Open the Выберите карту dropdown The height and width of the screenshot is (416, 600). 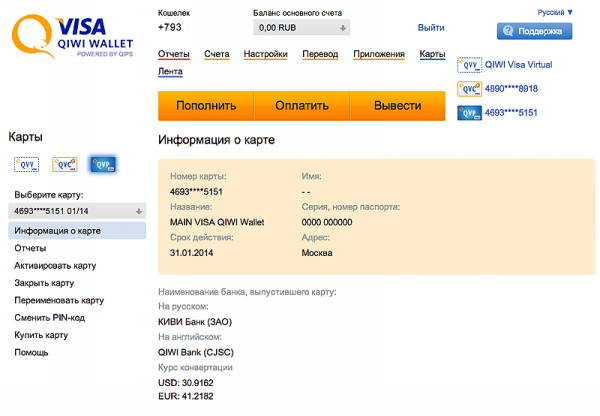77,211
